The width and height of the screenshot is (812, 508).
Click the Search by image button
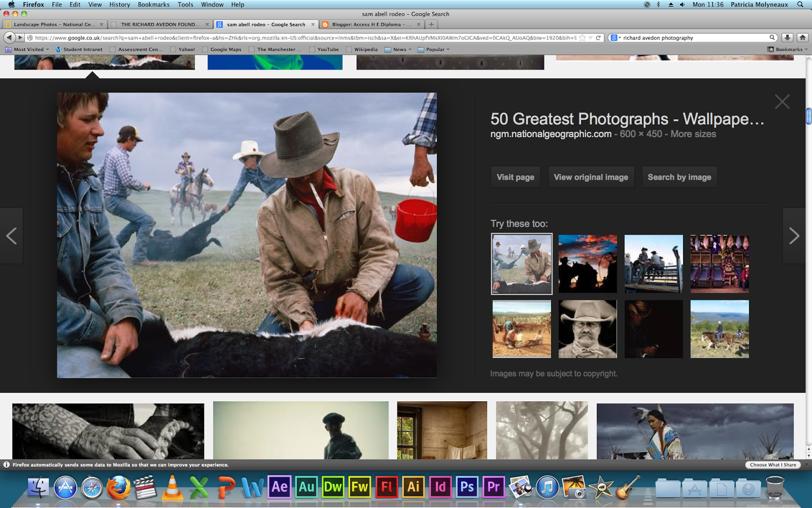tap(680, 177)
